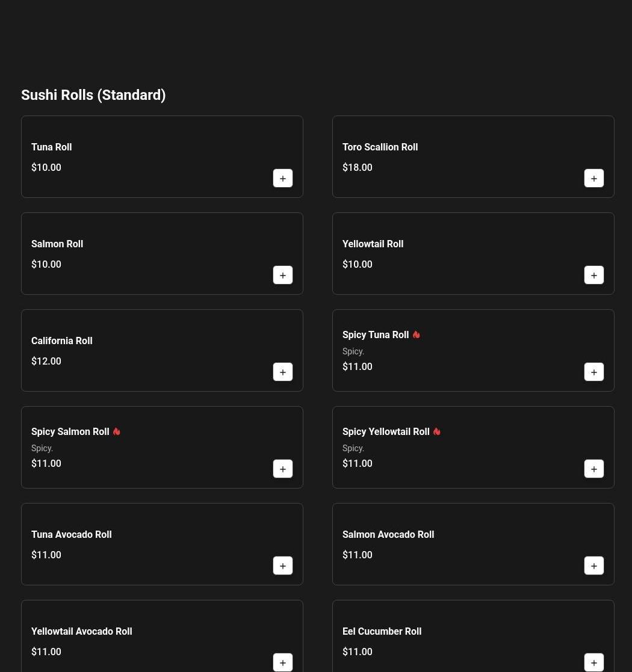Add Eel Cucumber Roll to cart
632x672 pixels.
(x=594, y=662)
